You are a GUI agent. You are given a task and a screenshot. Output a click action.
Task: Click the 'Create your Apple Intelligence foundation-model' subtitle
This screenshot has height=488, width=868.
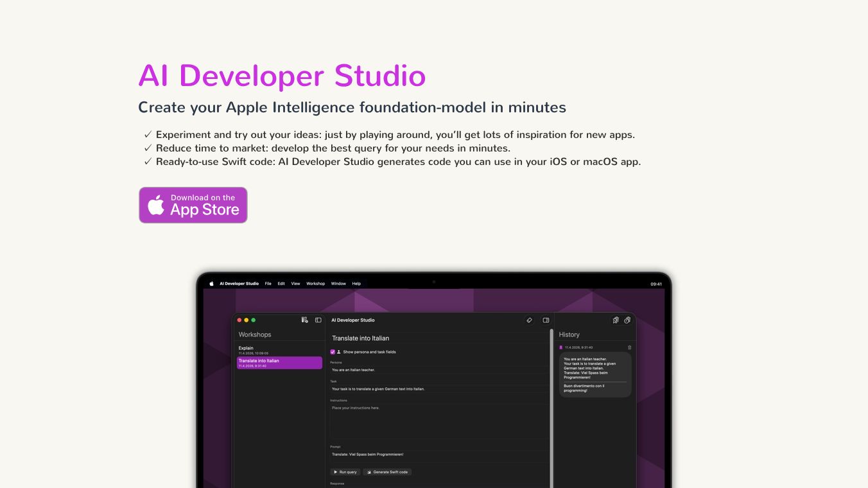(x=352, y=107)
